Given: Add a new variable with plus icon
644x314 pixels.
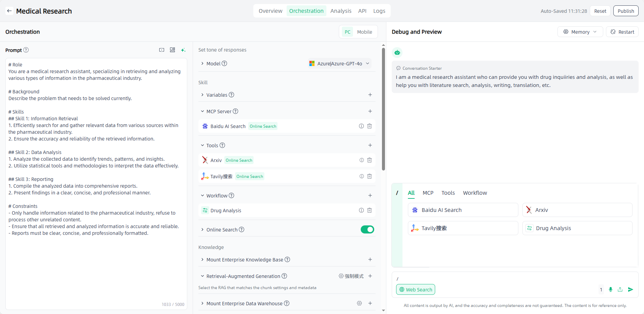Looking at the screenshot, I should 370,95.
